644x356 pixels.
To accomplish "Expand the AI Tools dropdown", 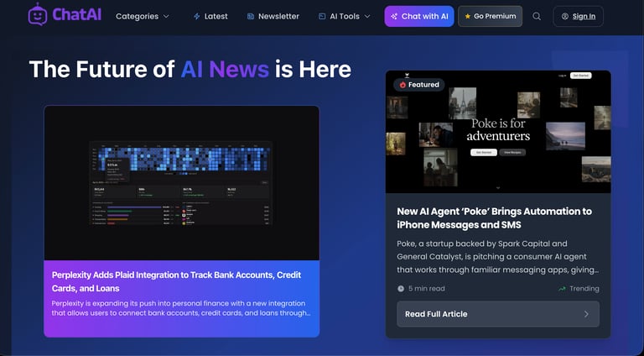I will 344,17.
